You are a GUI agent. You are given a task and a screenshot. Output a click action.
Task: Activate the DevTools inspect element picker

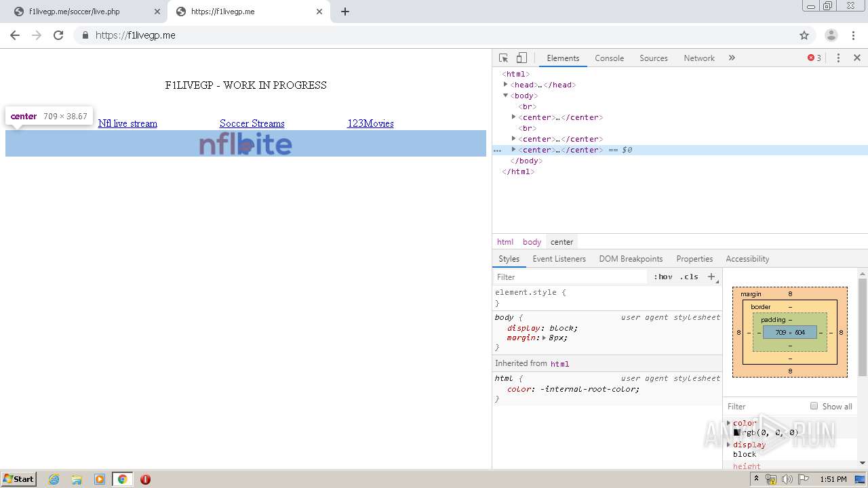pyautogui.click(x=503, y=58)
